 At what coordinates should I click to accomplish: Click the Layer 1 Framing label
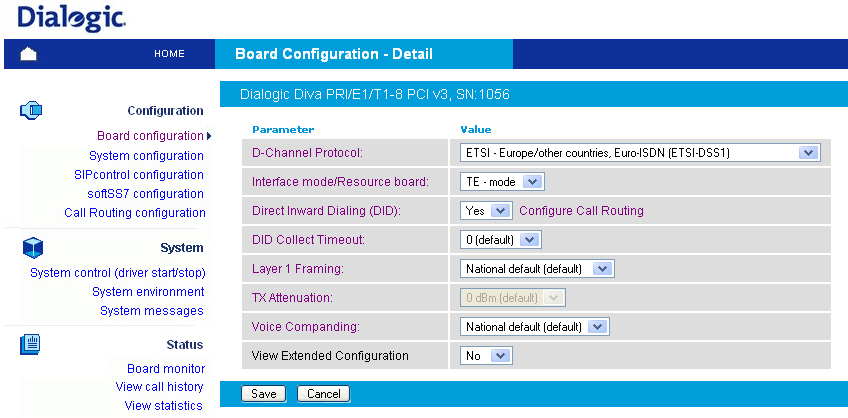pyautogui.click(x=298, y=269)
